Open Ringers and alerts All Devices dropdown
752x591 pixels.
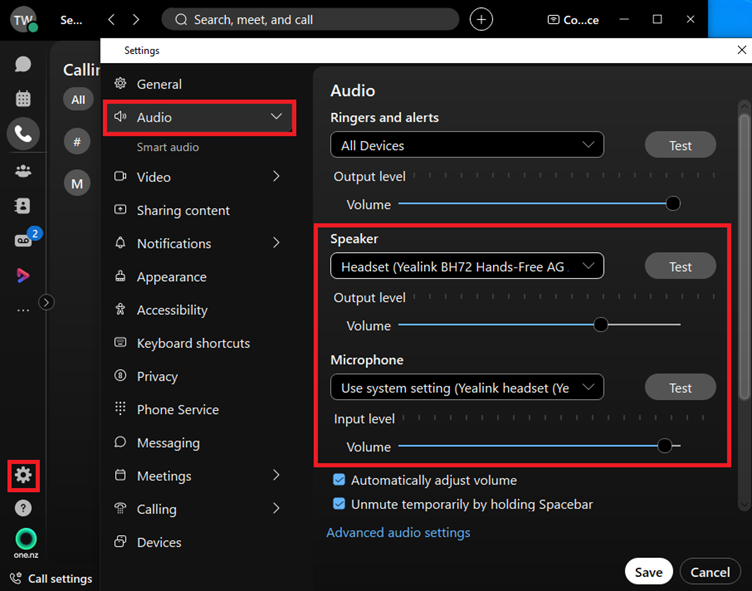pos(467,145)
